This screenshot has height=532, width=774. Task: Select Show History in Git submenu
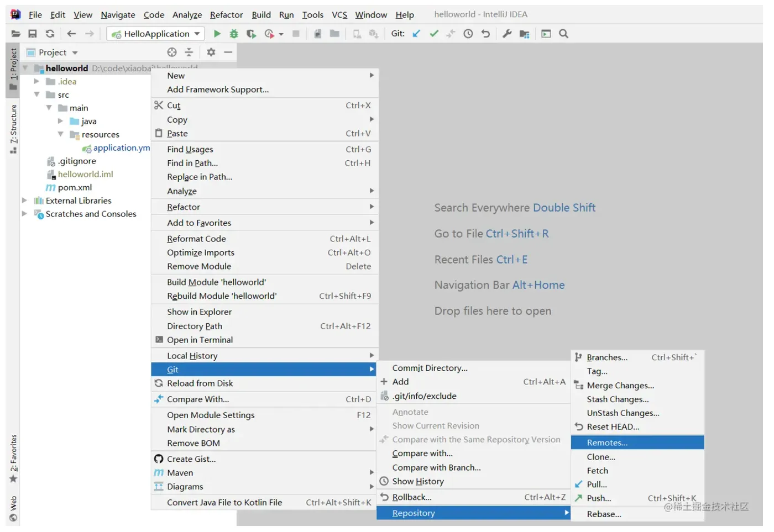click(473, 481)
